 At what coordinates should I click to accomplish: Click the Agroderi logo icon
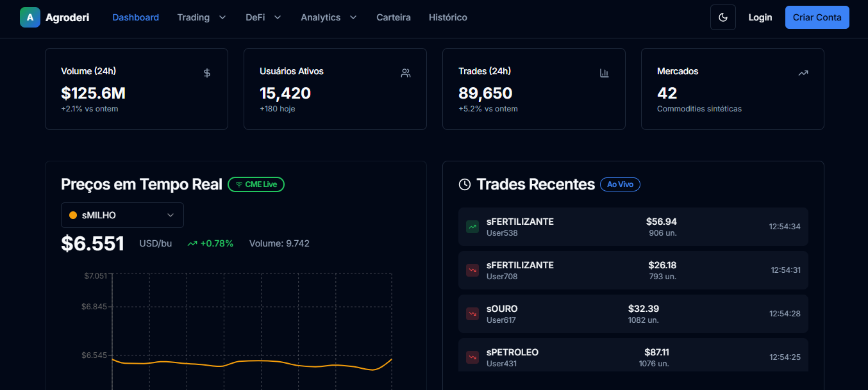[29, 17]
